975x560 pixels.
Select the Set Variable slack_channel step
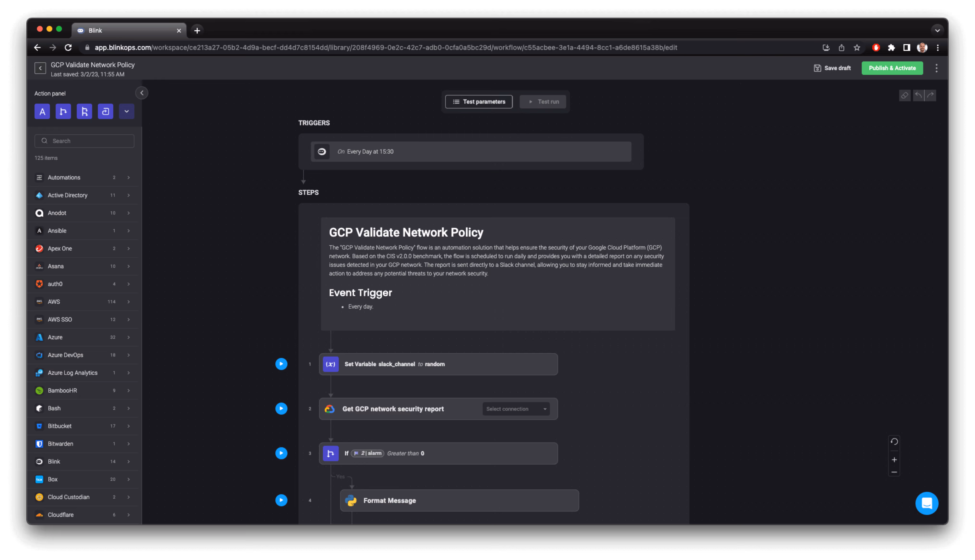coord(438,364)
